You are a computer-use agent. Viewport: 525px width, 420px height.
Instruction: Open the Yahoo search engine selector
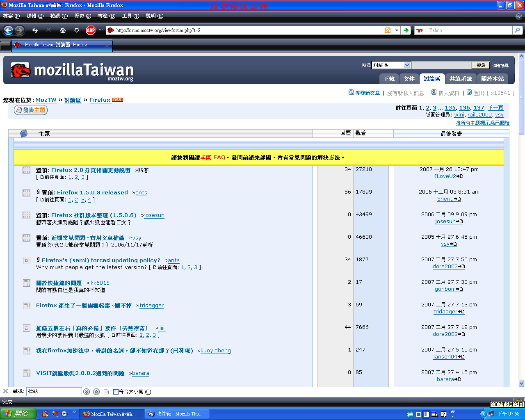[x=420, y=30]
